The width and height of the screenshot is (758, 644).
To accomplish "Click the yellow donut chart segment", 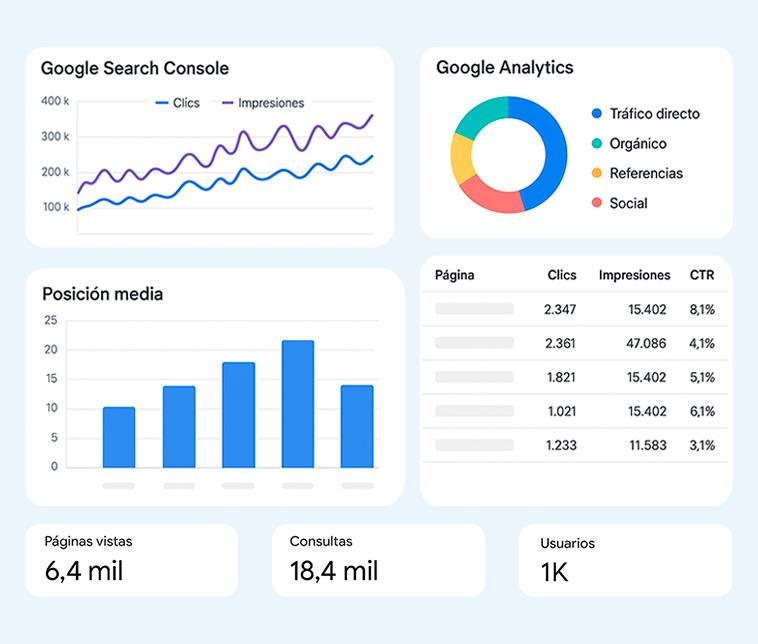I will [461, 159].
